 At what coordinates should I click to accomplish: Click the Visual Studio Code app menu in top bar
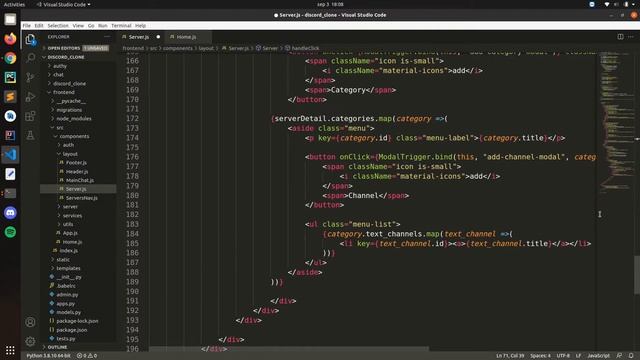tap(64, 4)
